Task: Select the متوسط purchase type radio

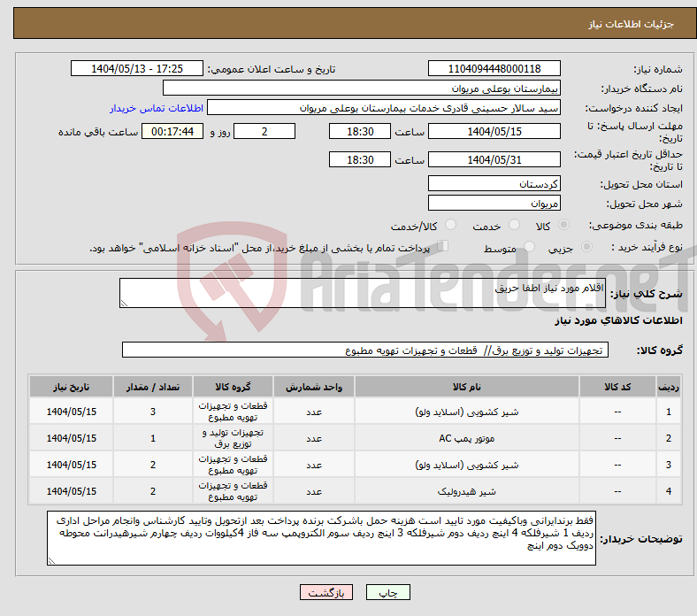Action: [x=529, y=247]
